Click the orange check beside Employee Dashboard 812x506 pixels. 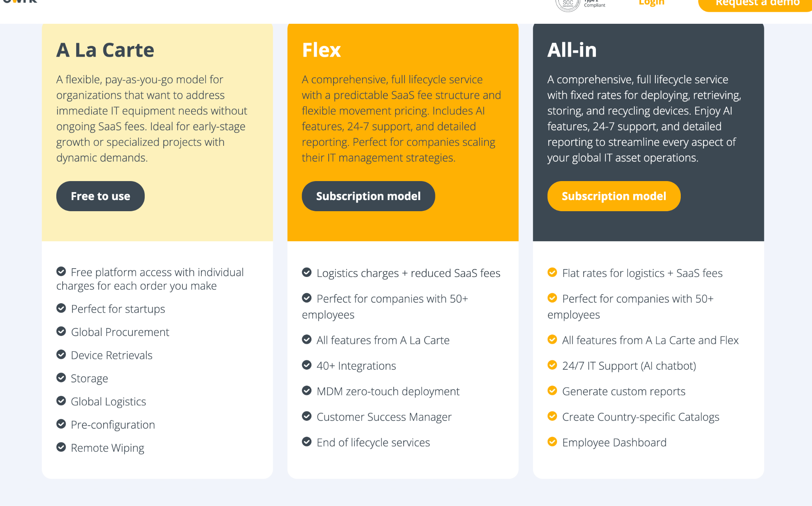pos(552,441)
